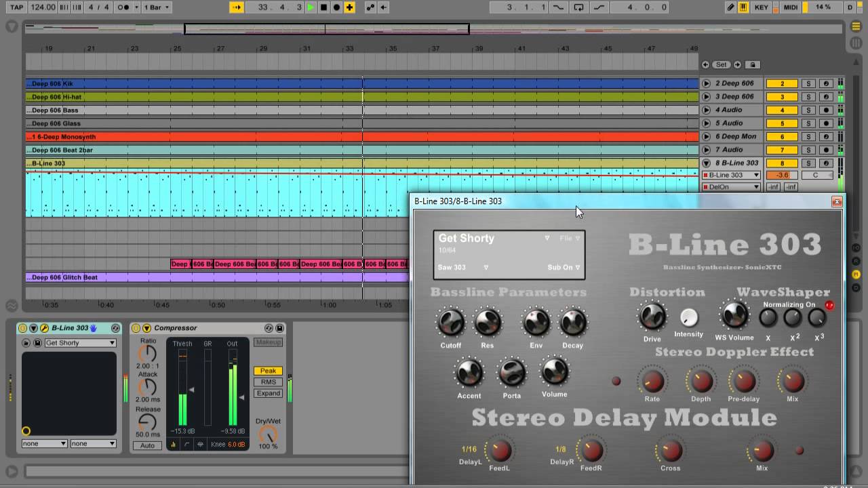Screen dimensions: 868x488
Task: Start playback with the green Play button
Action: [x=311, y=7]
